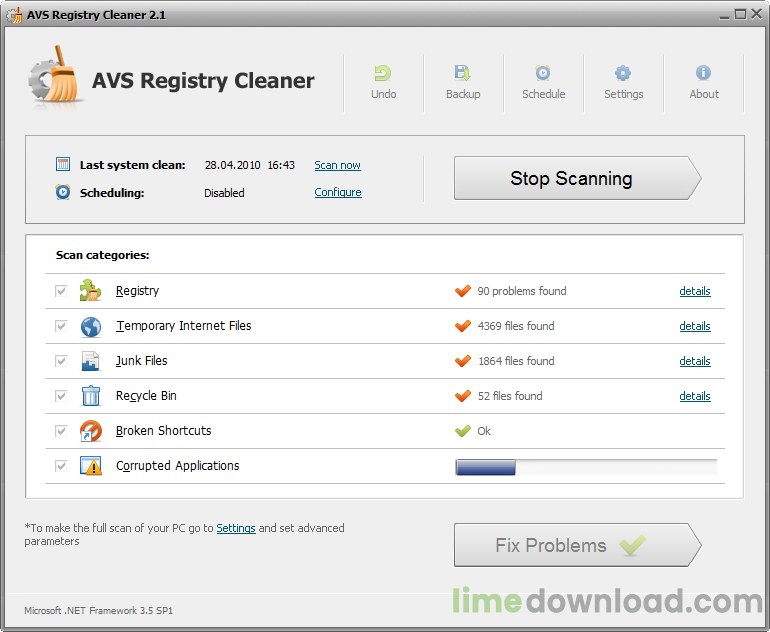
Task: Click the orange checkmark next to 90 problems found
Action: 463,291
